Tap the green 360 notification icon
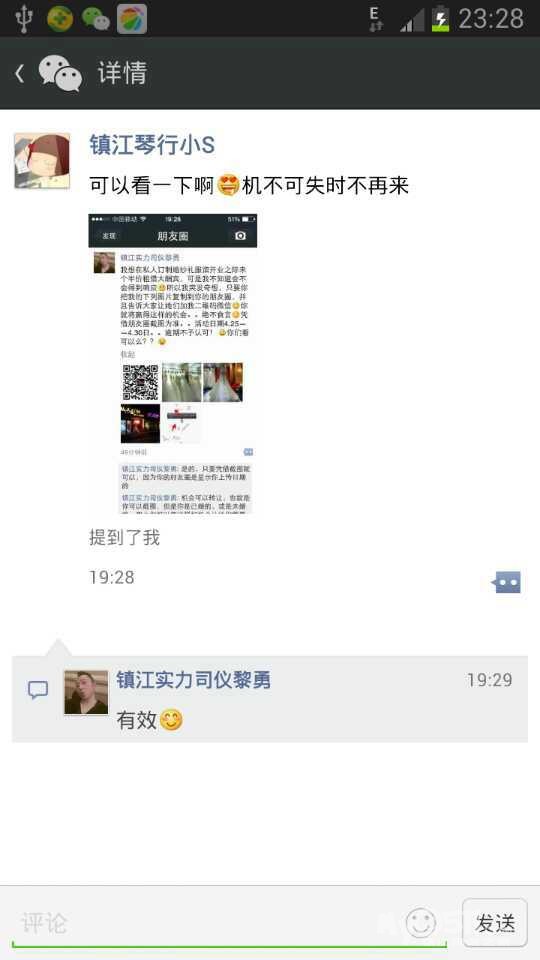Image resolution: width=540 pixels, height=960 pixels. [60, 18]
